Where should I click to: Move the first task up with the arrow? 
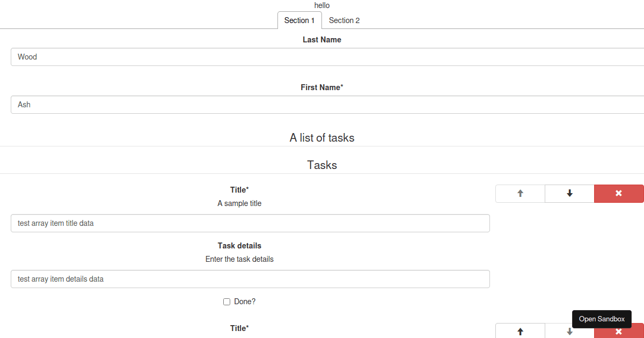[519, 193]
